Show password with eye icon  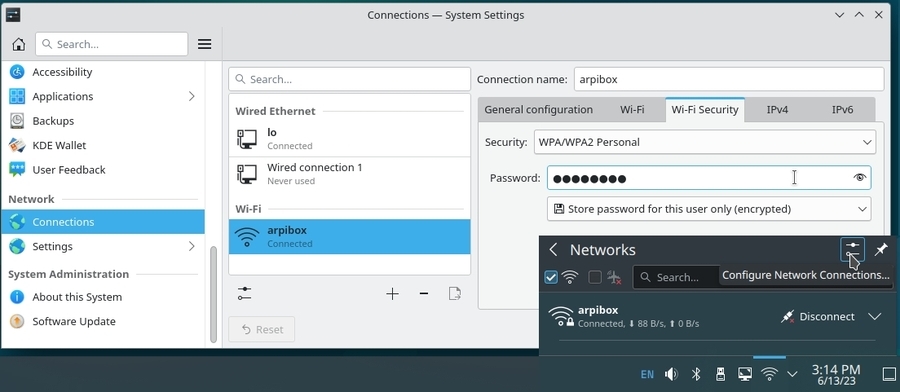pos(859,178)
